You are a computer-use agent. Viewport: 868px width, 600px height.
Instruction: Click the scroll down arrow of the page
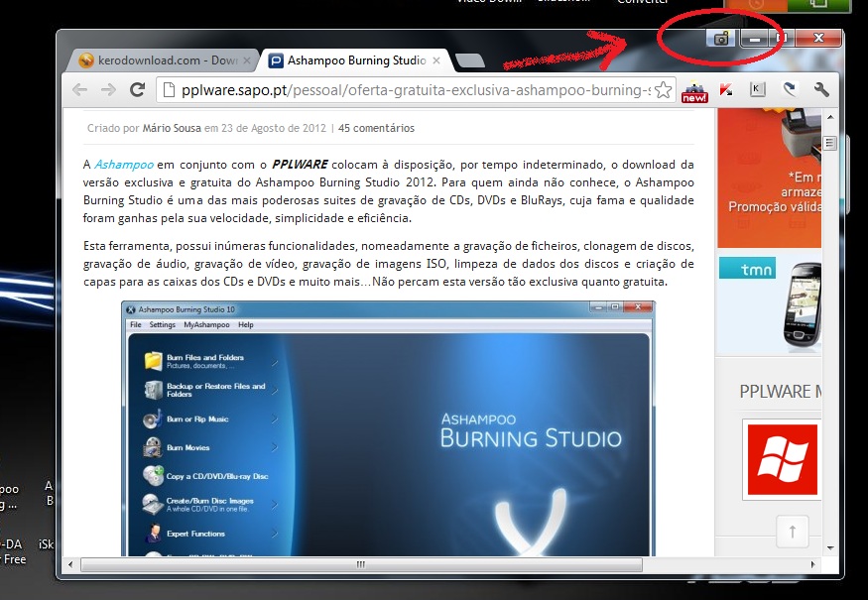click(x=829, y=547)
